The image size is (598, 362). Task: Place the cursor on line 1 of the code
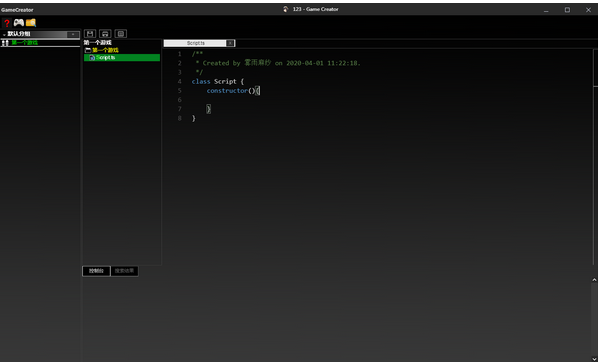198,54
